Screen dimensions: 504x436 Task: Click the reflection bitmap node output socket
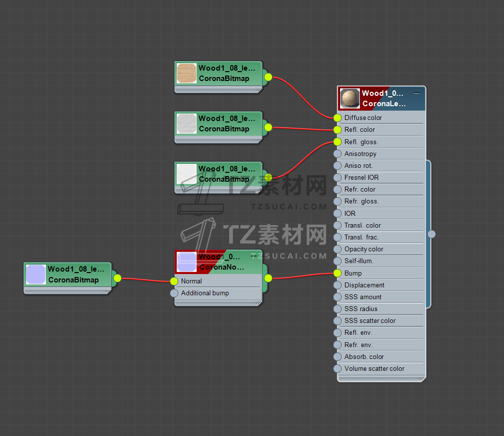point(268,128)
